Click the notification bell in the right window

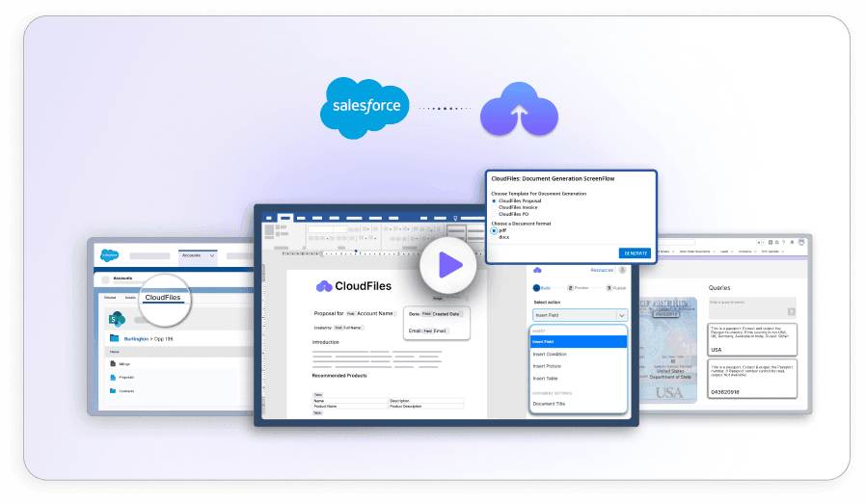tap(792, 242)
